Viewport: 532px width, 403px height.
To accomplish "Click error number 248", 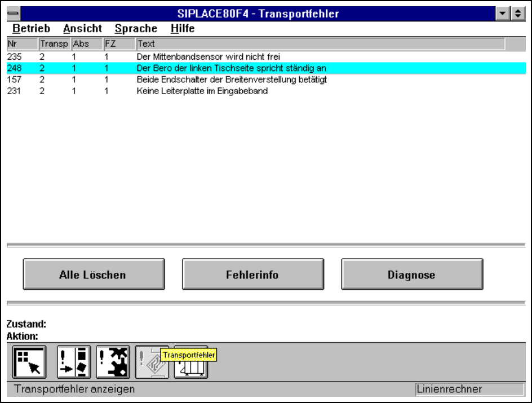I will tap(14, 68).
